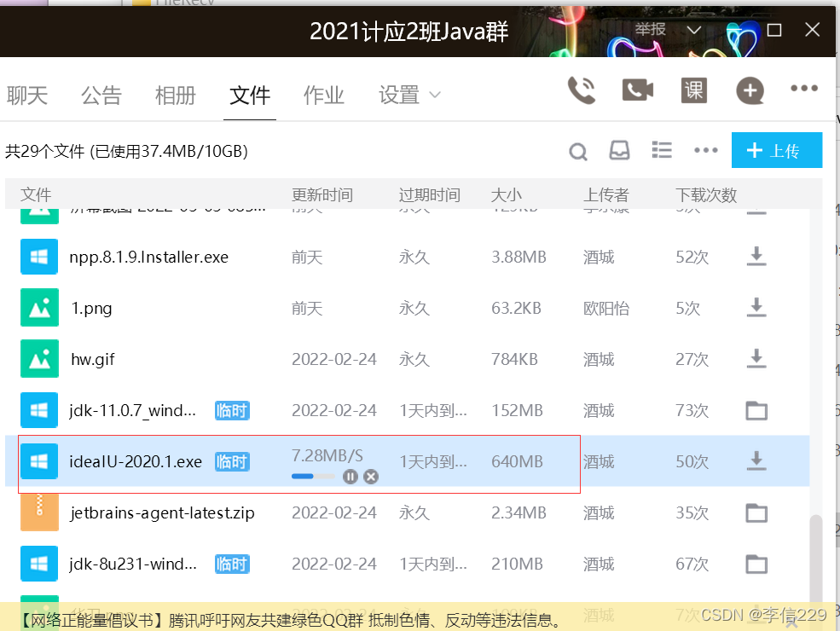Click the 共29个文件 storage usage text
840x631 pixels.
coord(126,152)
